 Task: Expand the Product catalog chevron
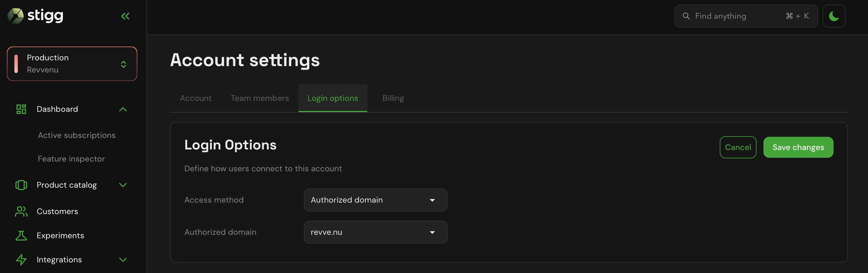(123, 185)
